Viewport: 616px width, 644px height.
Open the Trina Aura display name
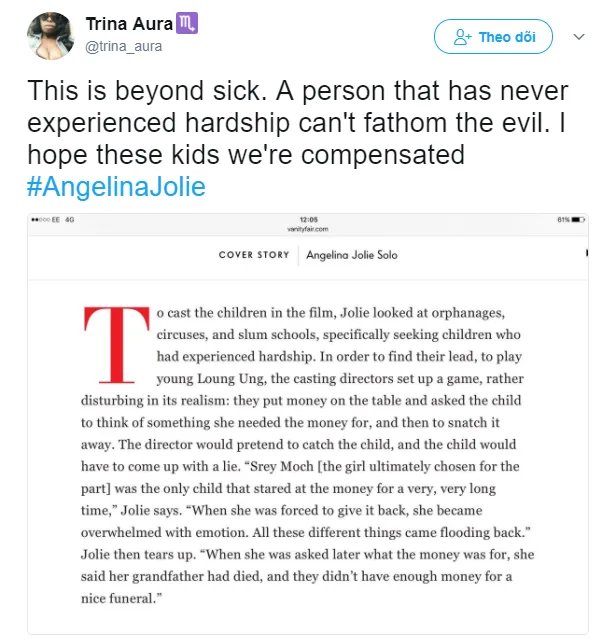tap(129, 24)
